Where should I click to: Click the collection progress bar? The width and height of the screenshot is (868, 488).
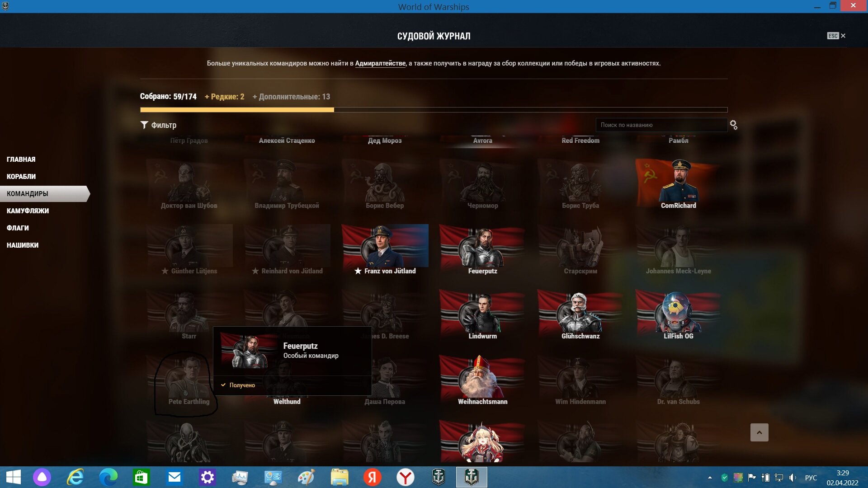(x=434, y=109)
